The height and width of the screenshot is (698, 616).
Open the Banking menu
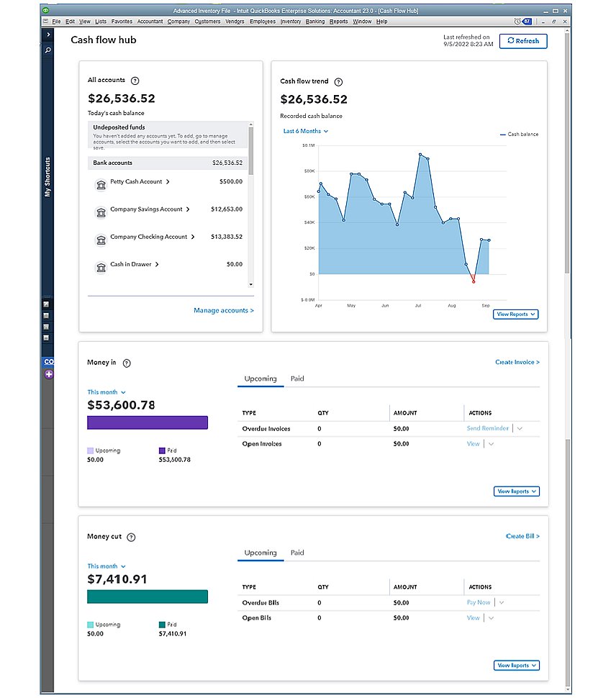pyautogui.click(x=314, y=22)
